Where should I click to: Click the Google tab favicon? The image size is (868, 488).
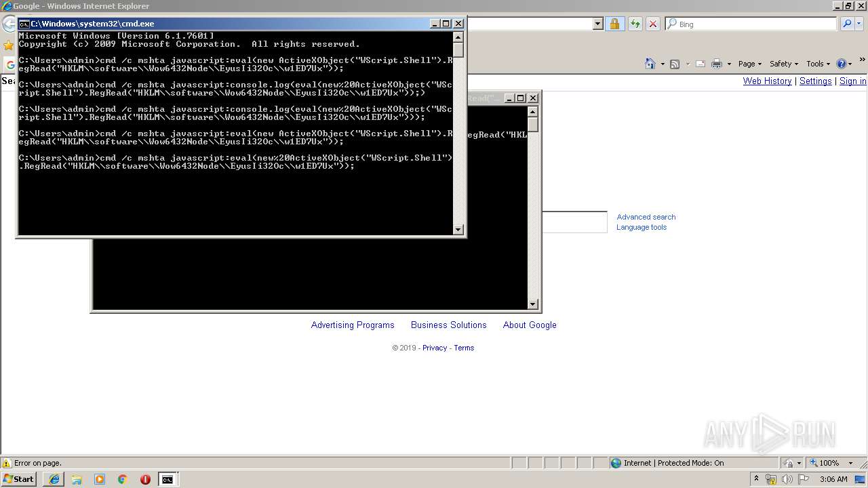click(9, 65)
